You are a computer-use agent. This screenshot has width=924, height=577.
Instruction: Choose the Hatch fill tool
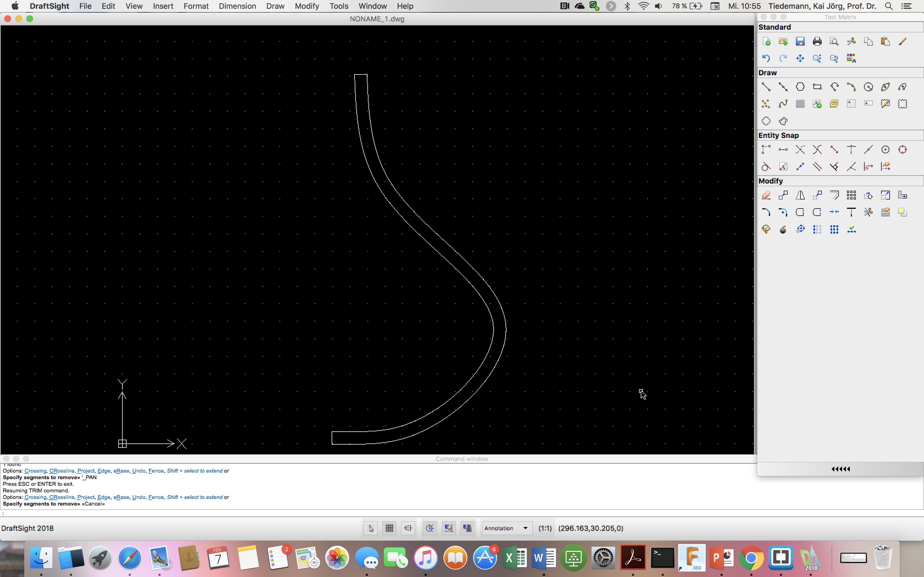coord(800,104)
